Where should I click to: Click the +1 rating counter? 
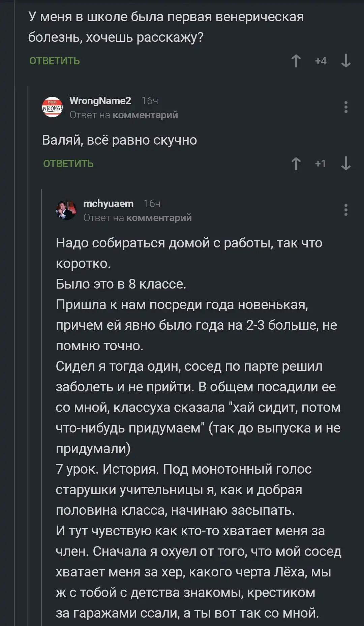(x=321, y=164)
